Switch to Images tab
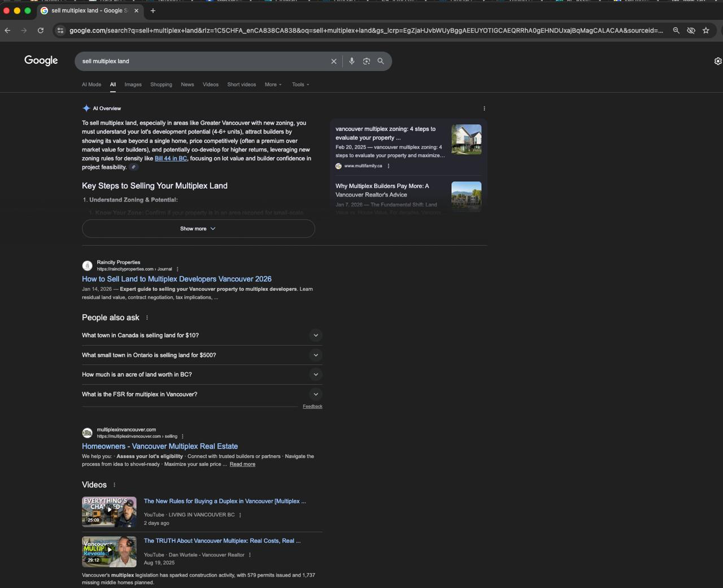Viewport: 723px width, 588px height. click(133, 85)
